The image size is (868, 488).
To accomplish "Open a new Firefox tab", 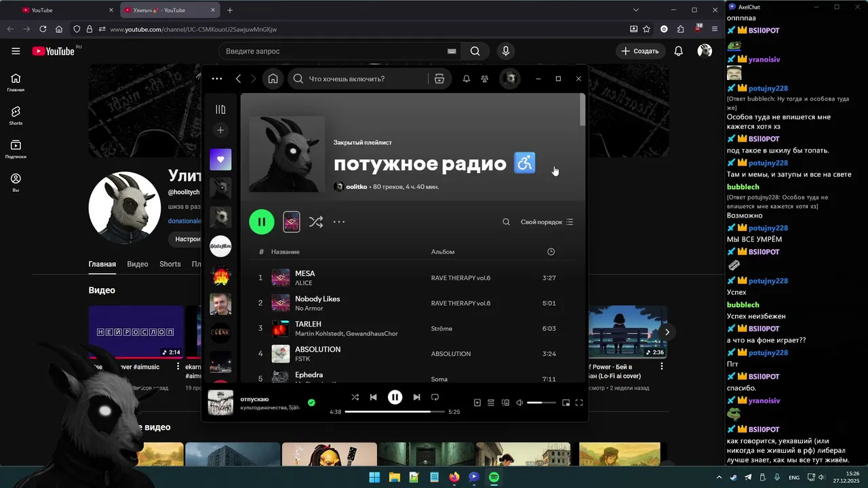I will tap(230, 10).
